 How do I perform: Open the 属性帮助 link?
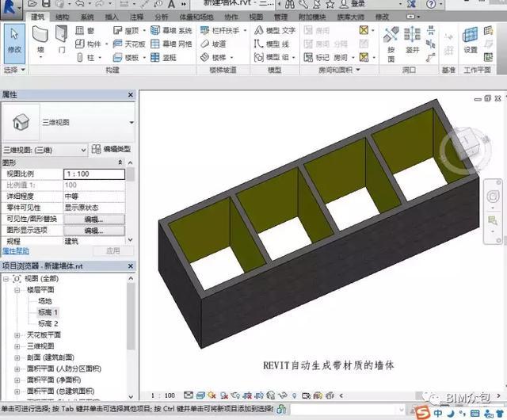pyautogui.click(x=17, y=250)
